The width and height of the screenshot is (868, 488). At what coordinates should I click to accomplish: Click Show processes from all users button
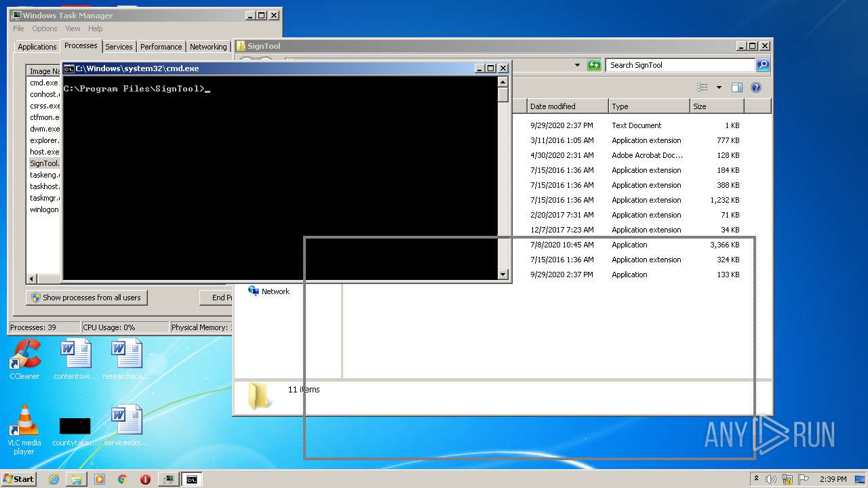(86, 298)
